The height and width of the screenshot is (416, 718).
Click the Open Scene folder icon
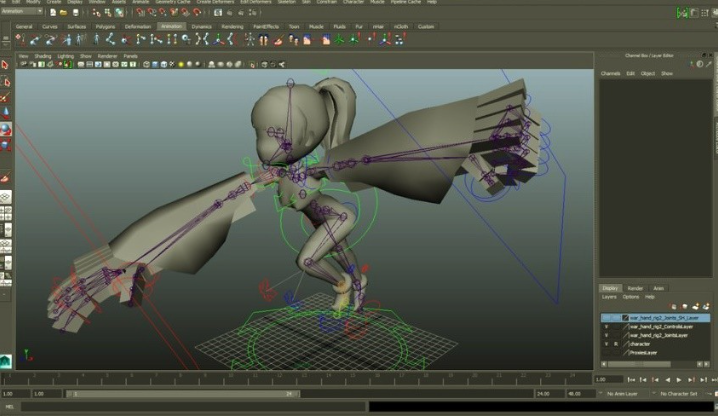tap(64, 12)
